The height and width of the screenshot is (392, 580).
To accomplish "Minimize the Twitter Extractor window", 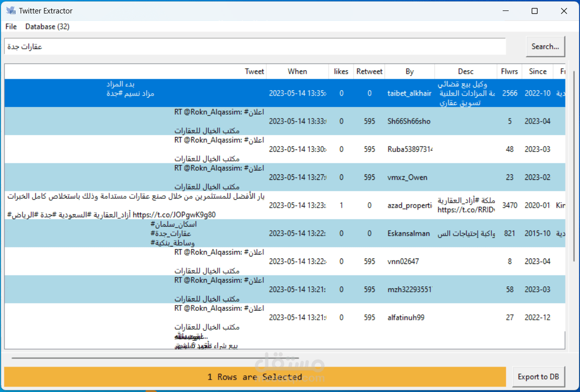I will point(506,11).
